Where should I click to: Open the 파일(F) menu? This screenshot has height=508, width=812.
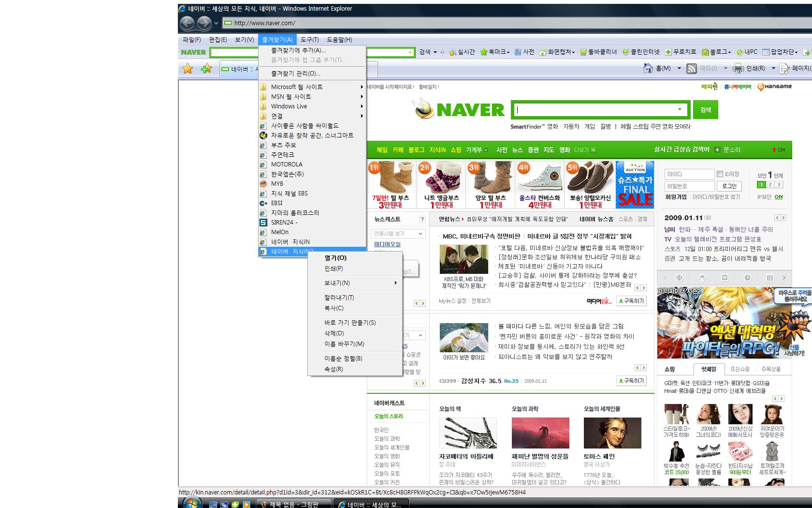pos(192,40)
